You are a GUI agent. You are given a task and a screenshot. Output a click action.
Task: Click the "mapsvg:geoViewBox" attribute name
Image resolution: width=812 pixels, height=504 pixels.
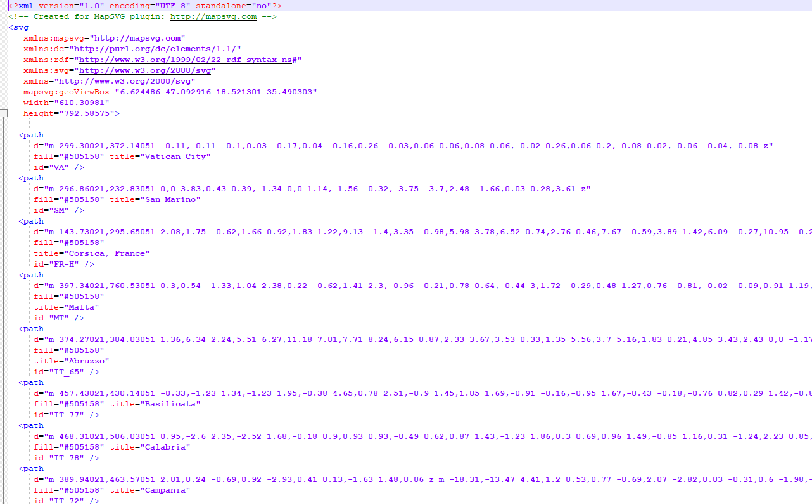click(67, 92)
